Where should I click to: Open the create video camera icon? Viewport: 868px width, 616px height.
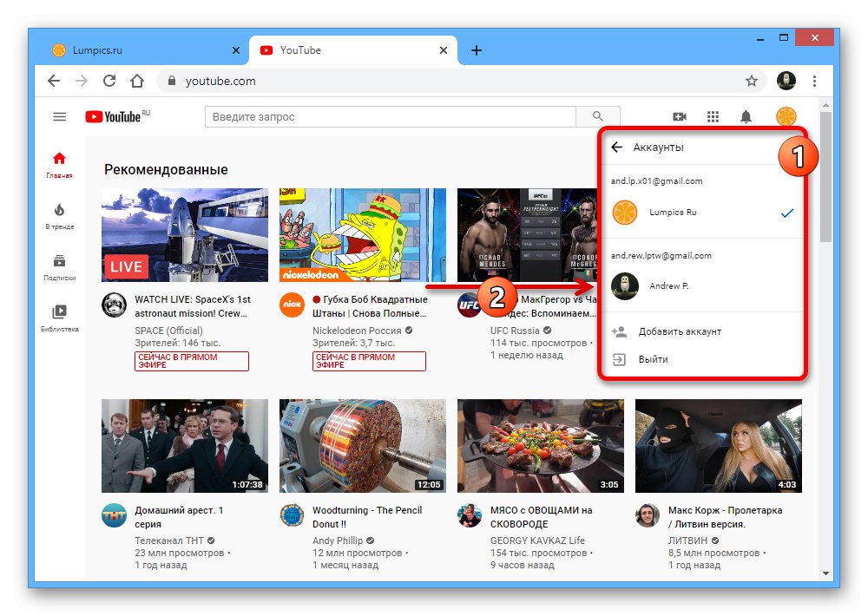(680, 117)
